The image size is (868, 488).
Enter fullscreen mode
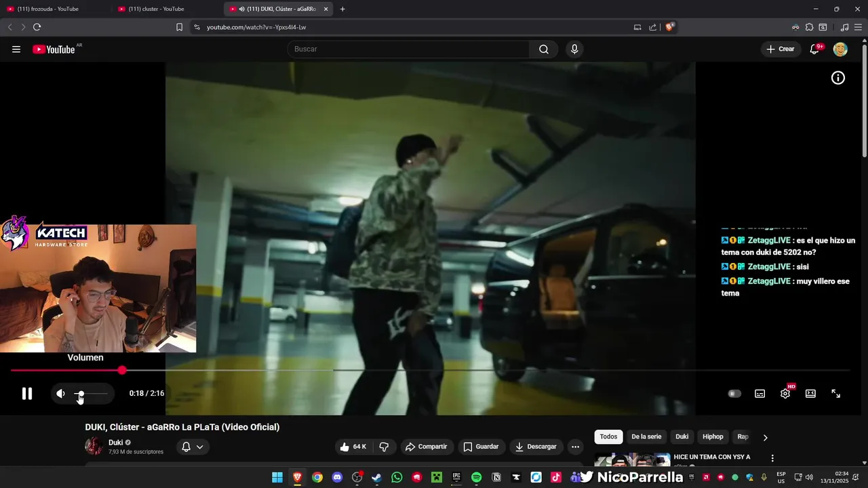836,394
